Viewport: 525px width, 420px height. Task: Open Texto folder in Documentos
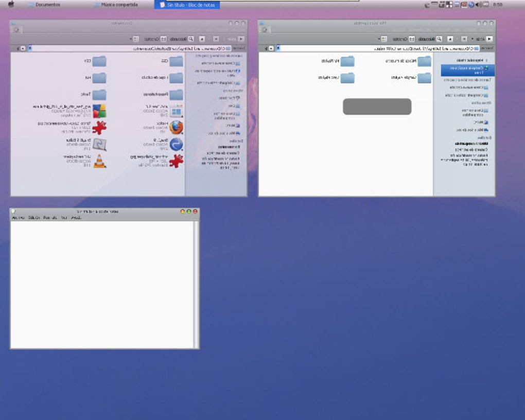(x=94, y=94)
